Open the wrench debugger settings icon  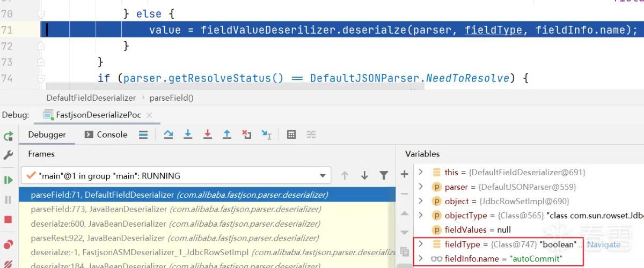coord(8,155)
